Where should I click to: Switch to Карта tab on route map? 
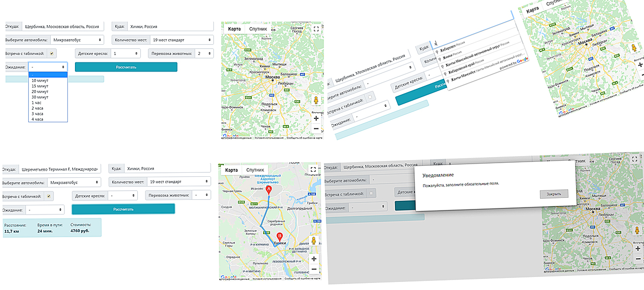231,170
